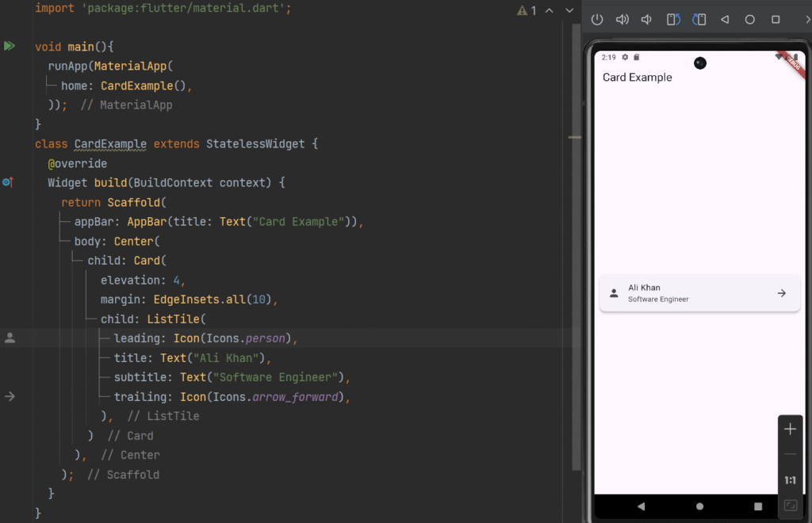The image size is (812, 523).
Task: Rotate the emulator left
Action: pyautogui.click(x=672, y=20)
